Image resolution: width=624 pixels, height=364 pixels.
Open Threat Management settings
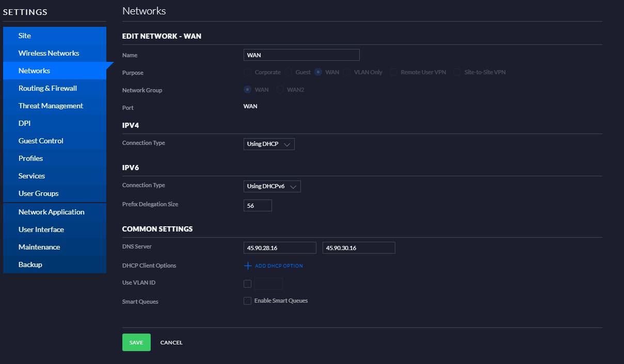(x=55, y=106)
